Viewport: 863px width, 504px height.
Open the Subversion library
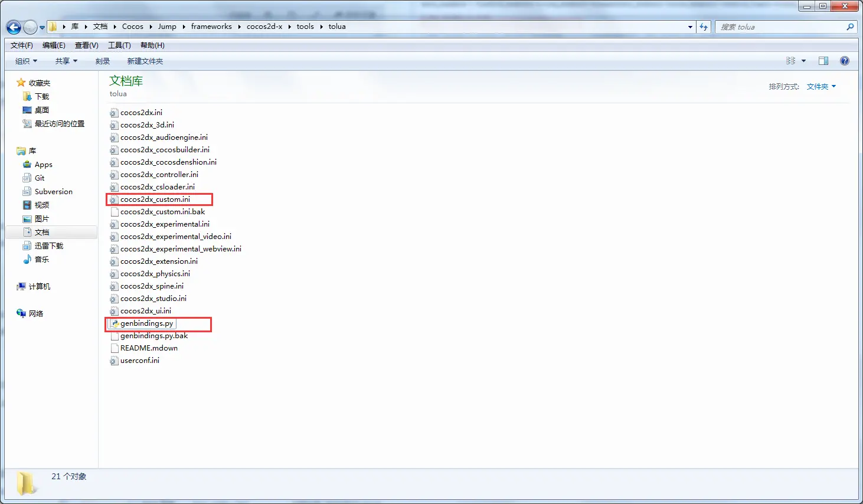54,192
